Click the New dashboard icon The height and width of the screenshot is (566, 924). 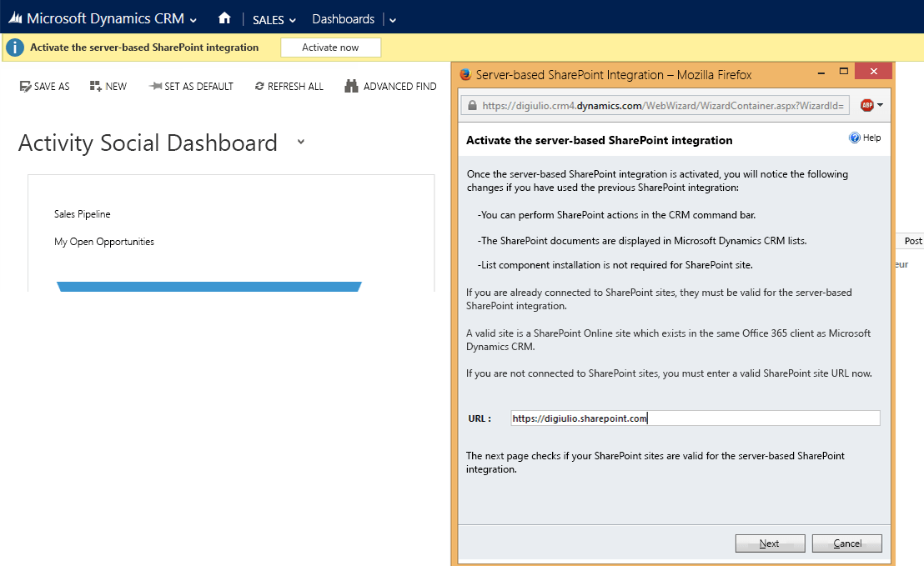[x=95, y=87]
